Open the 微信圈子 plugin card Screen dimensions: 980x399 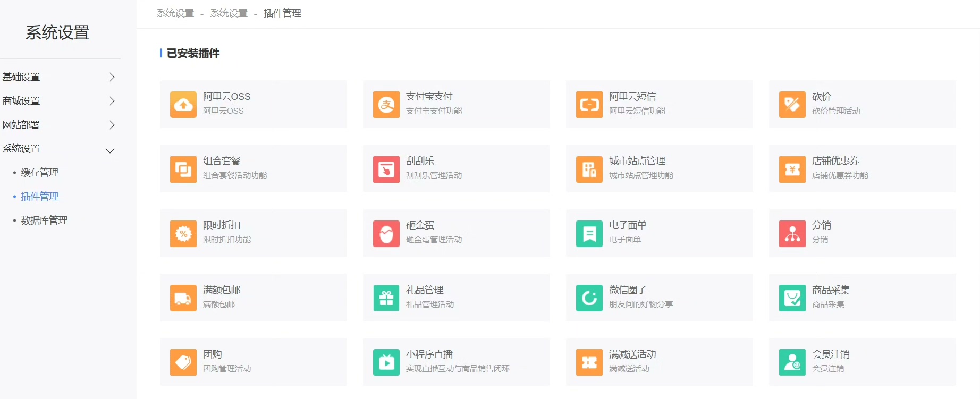(x=660, y=298)
